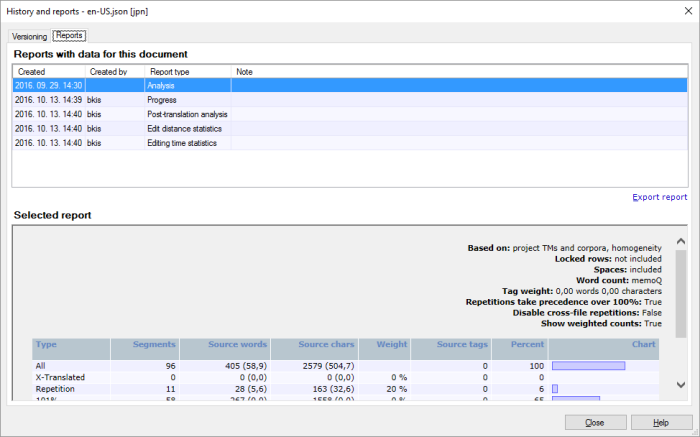Click the All row chart bar
The image size is (700, 437).
[x=588, y=366]
